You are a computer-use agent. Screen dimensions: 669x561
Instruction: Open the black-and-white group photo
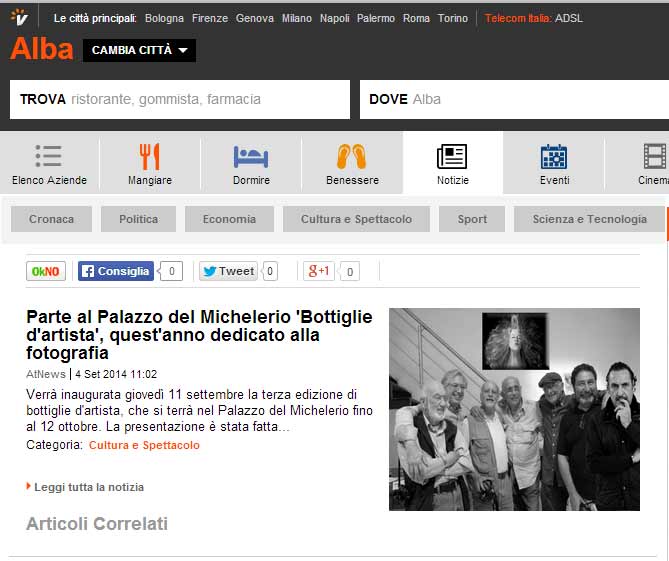pyautogui.click(x=514, y=409)
